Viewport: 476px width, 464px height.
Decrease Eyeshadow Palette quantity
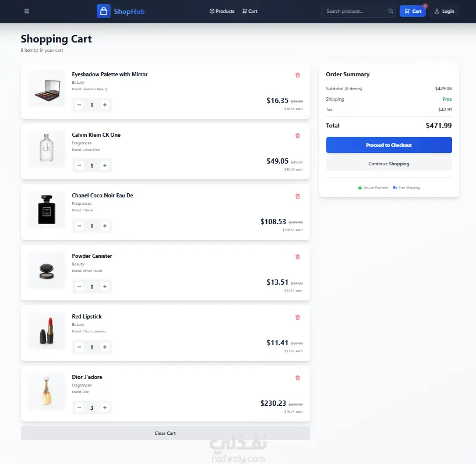[x=79, y=105]
